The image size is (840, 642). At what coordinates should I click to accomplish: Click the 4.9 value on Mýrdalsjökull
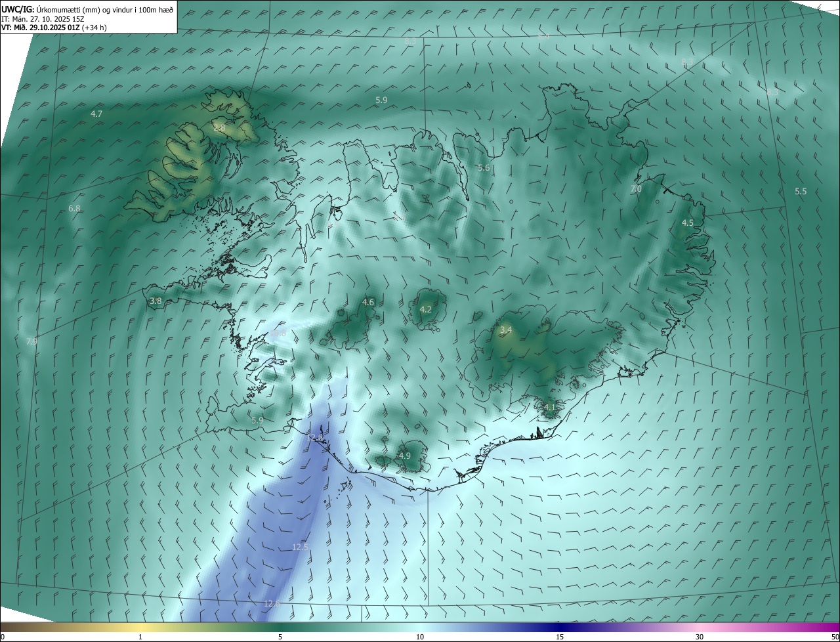(405, 456)
